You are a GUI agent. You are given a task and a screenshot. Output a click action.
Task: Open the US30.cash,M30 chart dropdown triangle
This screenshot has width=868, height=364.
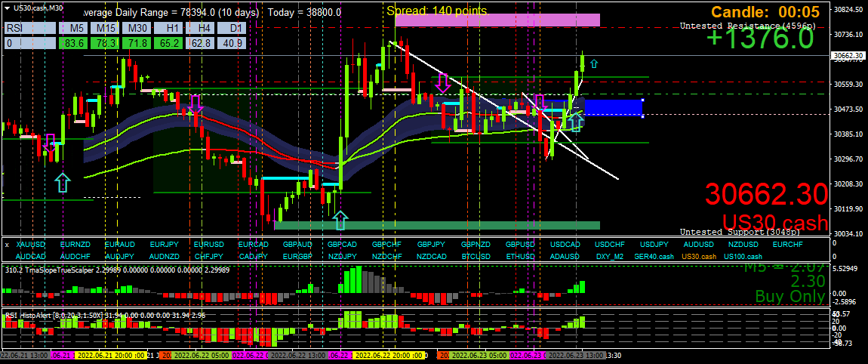(x=6, y=8)
